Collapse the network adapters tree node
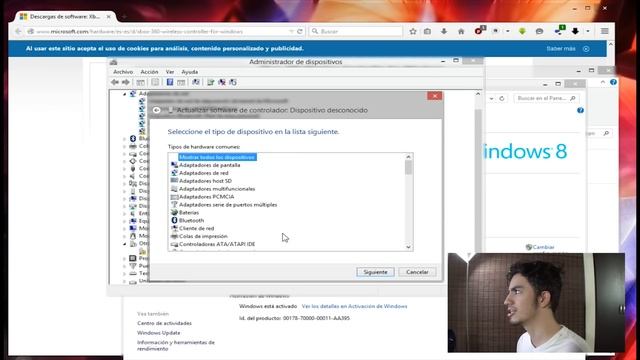The image size is (640, 360). (124, 94)
